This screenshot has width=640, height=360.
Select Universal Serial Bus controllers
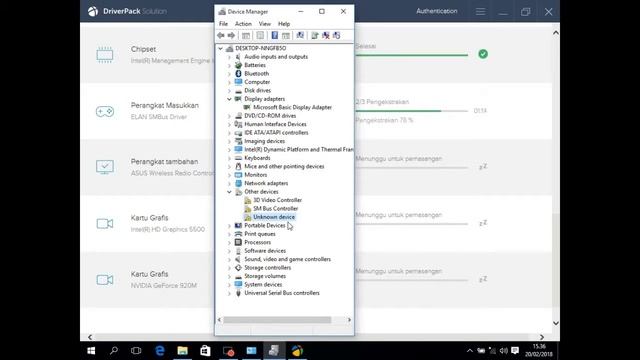point(282,293)
